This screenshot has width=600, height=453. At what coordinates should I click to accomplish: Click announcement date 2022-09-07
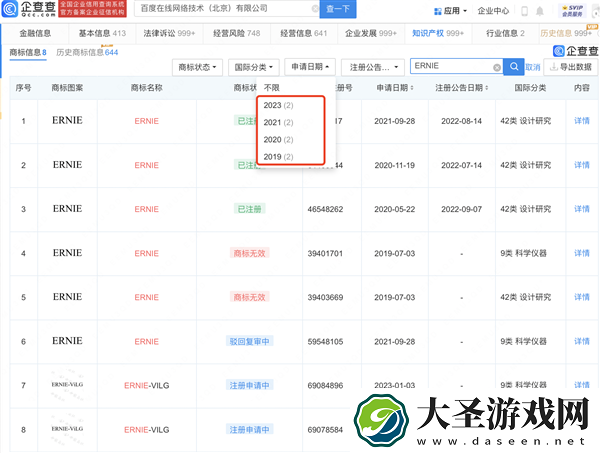click(x=461, y=209)
